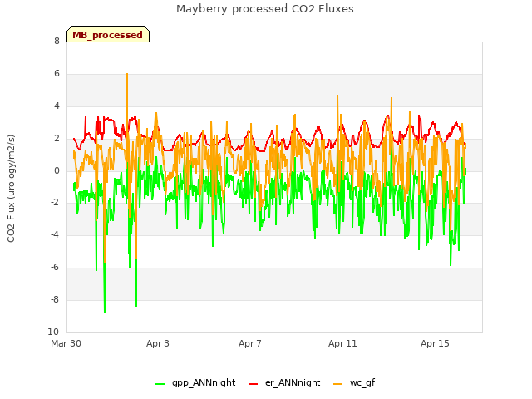Click the y-axis value 4

click(57, 106)
